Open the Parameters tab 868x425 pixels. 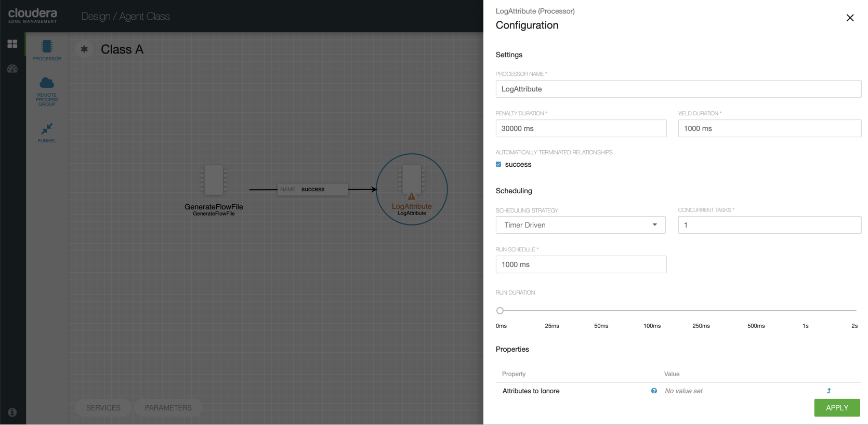click(x=168, y=408)
